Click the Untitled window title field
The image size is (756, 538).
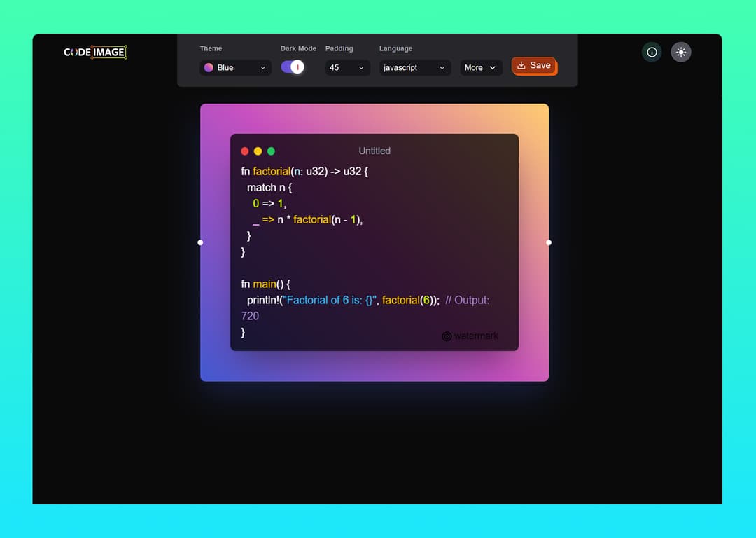tap(374, 151)
